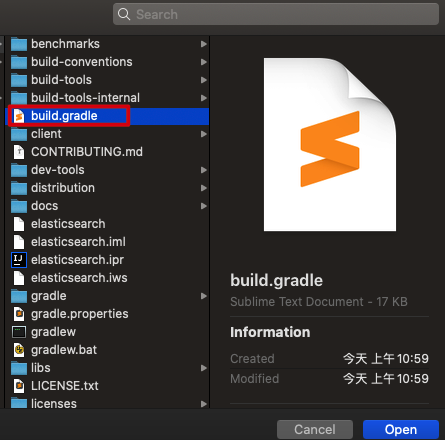Screen dimensions: 445x440
Task: Expand the benchmarks folder arrow
Action: (204, 44)
